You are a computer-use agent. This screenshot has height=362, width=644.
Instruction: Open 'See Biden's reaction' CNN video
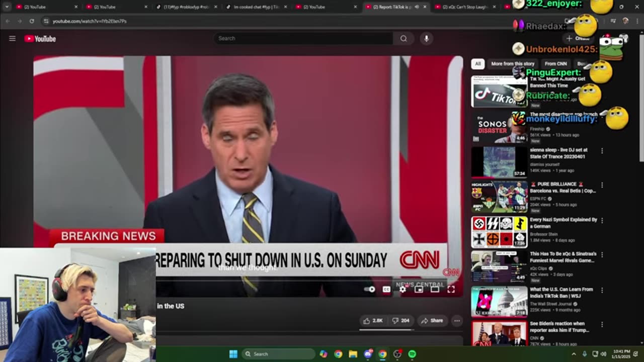560,327
